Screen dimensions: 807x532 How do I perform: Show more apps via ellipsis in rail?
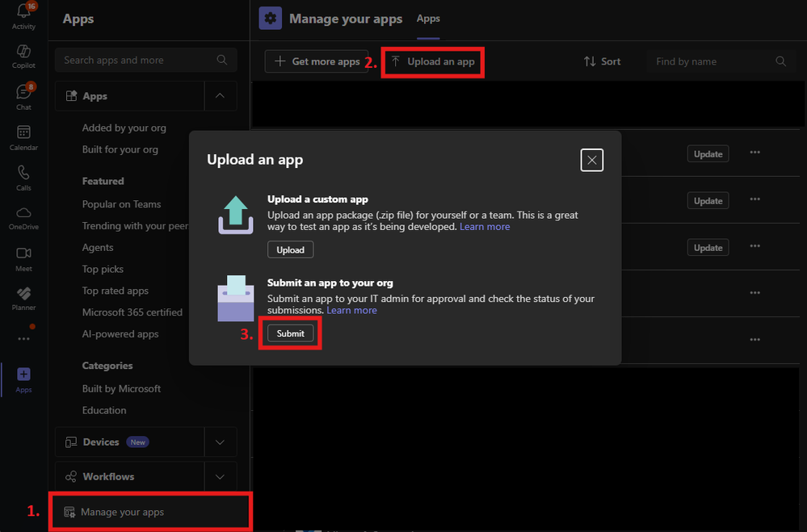pos(23,338)
